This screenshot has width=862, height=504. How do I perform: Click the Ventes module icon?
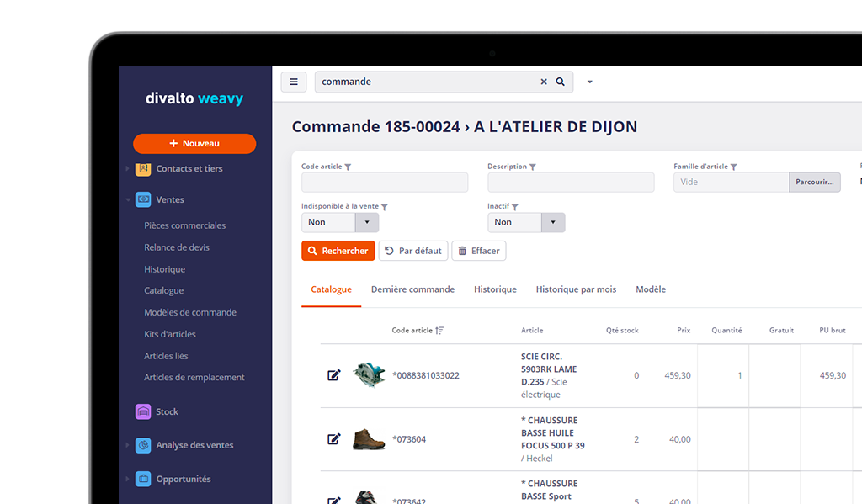pyautogui.click(x=143, y=199)
